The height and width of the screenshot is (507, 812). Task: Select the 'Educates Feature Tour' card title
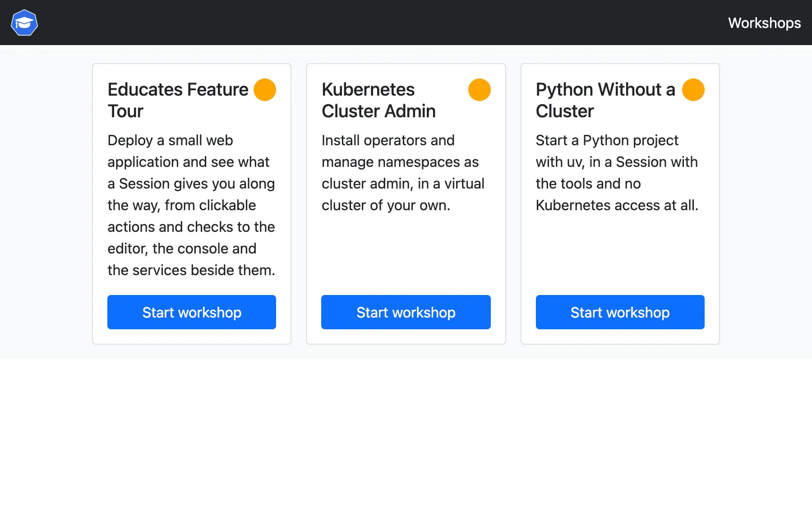click(x=178, y=100)
